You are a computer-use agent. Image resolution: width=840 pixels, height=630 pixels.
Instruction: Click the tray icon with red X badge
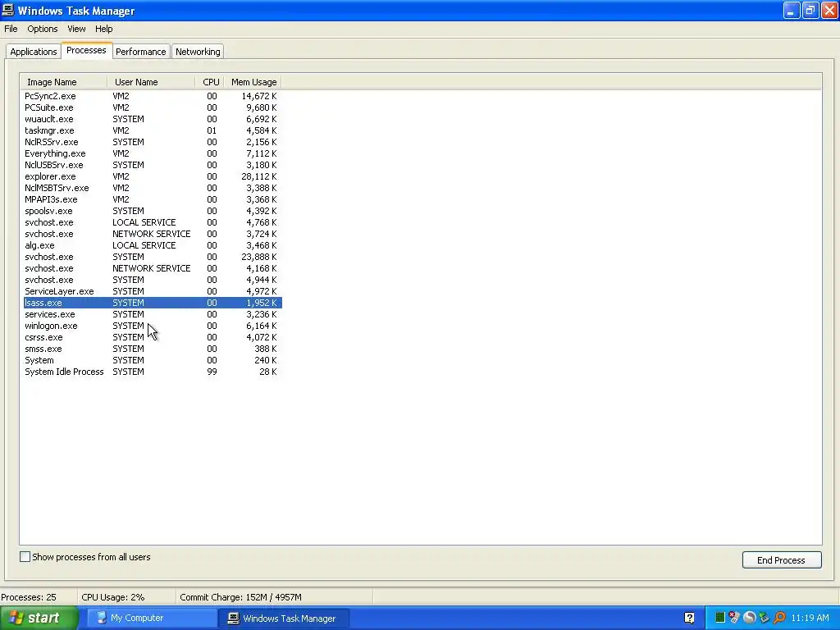pos(734,618)
